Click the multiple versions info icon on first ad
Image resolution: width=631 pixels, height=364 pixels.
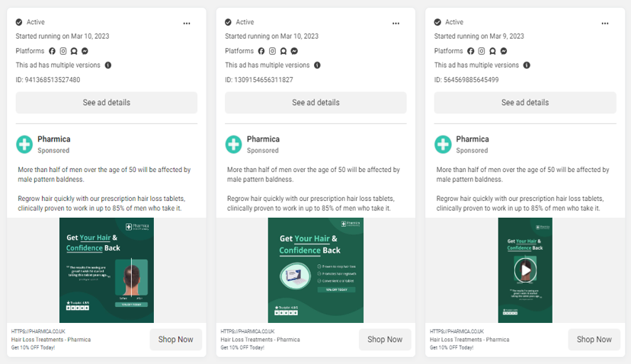coord(108,65)
